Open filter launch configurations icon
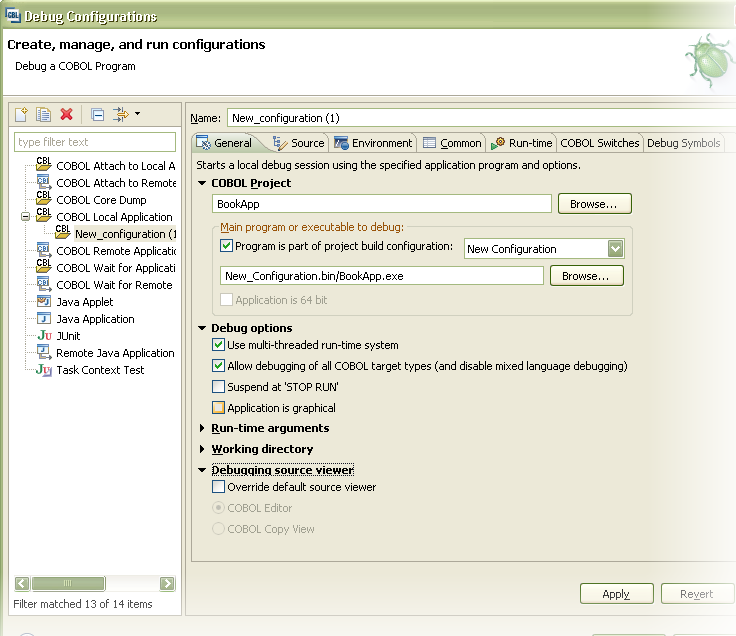The height and width of the screenshot is (636, 736). tap(121, 114)
